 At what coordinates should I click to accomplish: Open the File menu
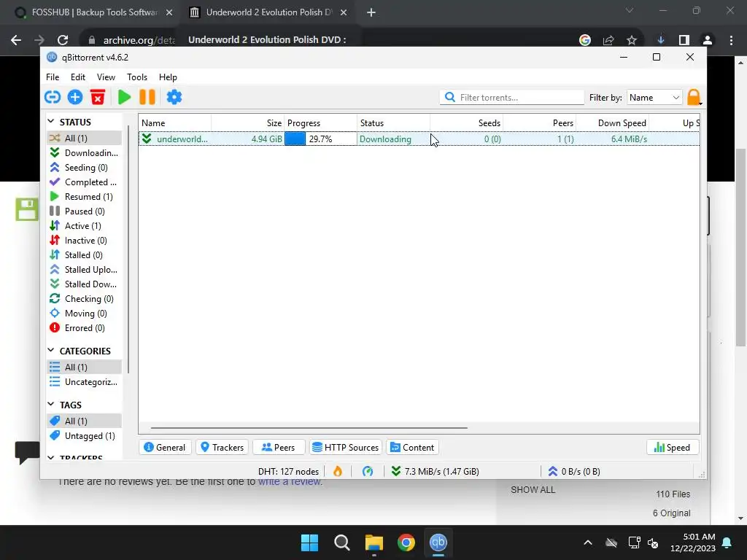[53, 77]
